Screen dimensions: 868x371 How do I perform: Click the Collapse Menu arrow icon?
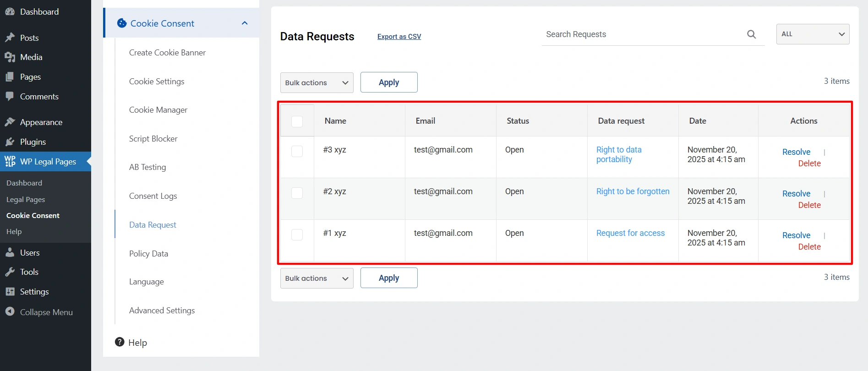[x=10, y=312]
